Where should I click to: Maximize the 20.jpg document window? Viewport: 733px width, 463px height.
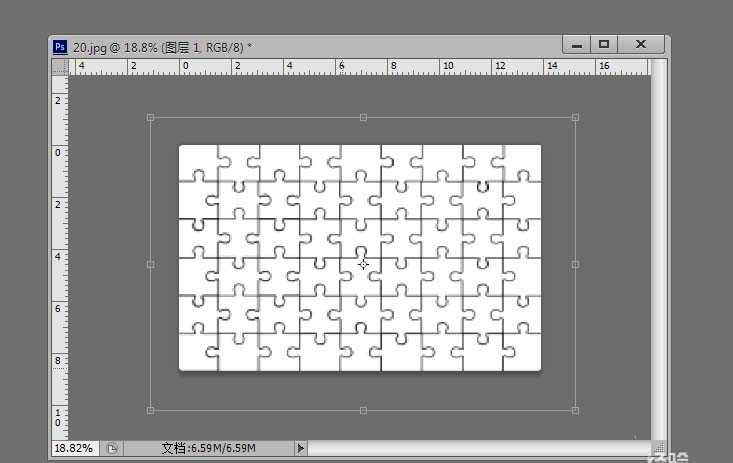click(x=604, y=45)
